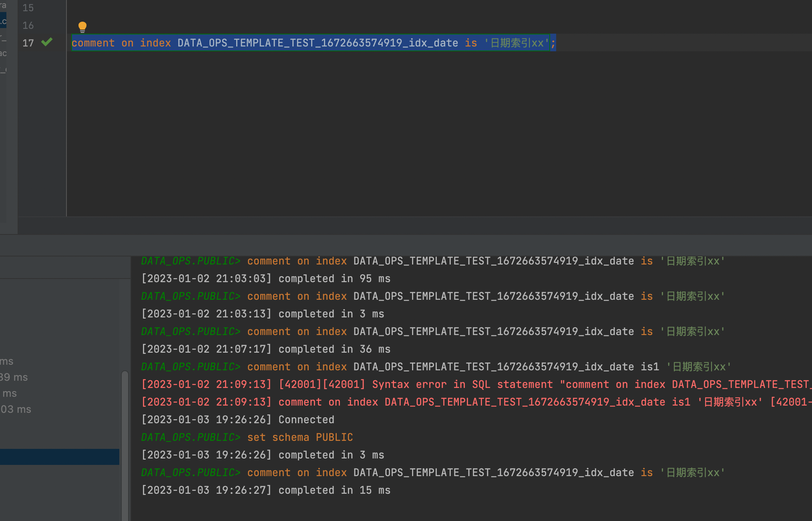The width and height of the screenshot is (812, 521).
Task: Click the 'completed in 15 ms' log line
Action: coord(266,490)
